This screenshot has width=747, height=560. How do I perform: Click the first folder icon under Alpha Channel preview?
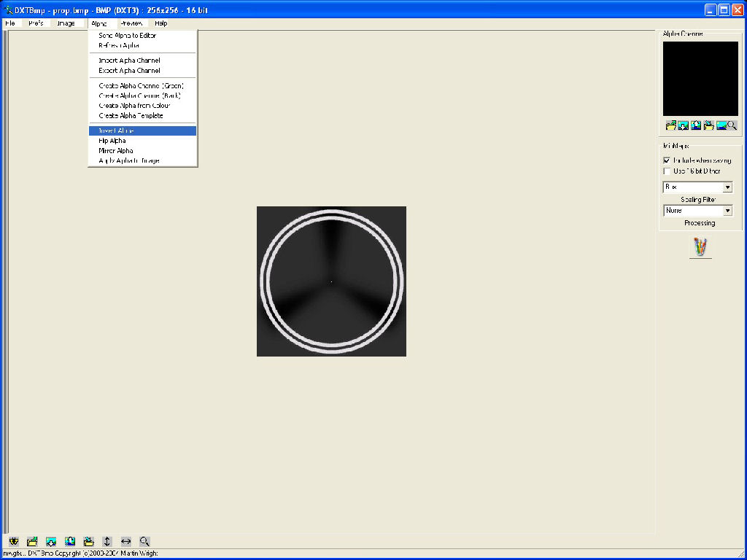671,125
